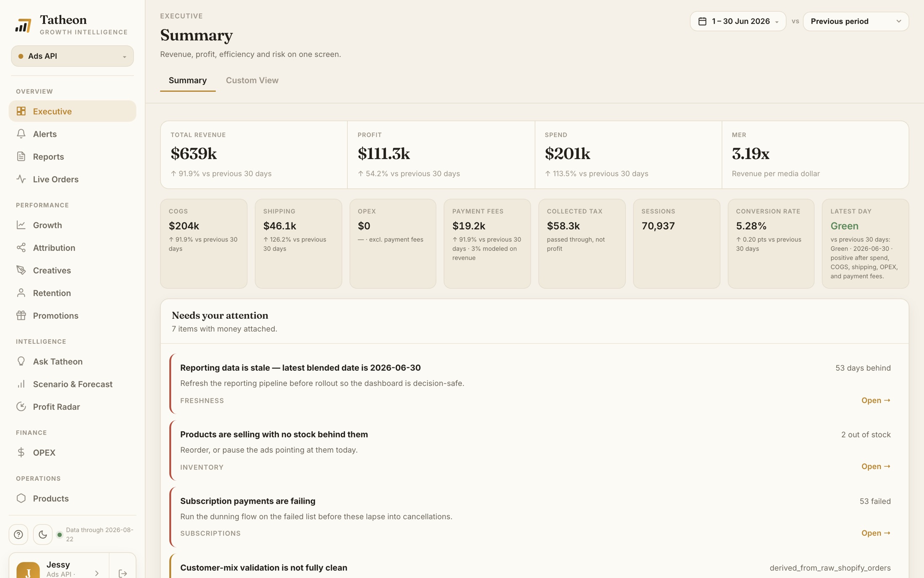Navigate to Reports
Image resolution: width=924 pixels, height=578 pixels.
point(72,156)
